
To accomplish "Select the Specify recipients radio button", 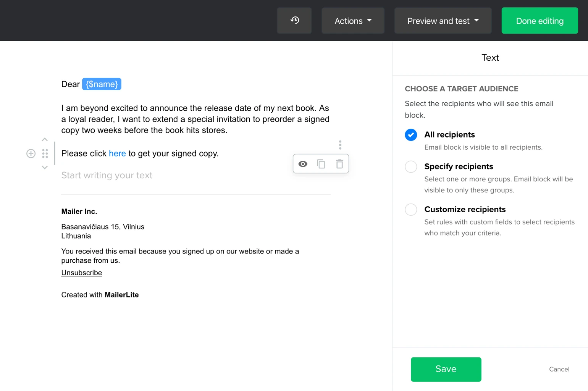I will pos(411,167).
